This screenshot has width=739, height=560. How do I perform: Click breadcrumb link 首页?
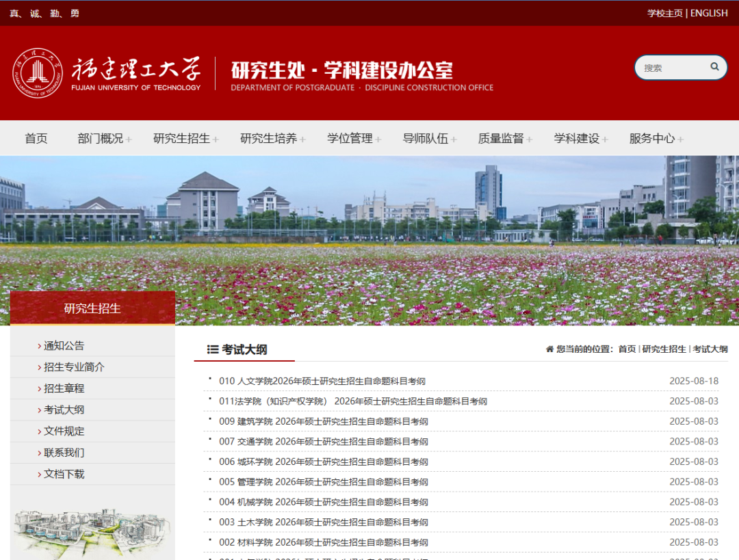(x=627, y=349)
